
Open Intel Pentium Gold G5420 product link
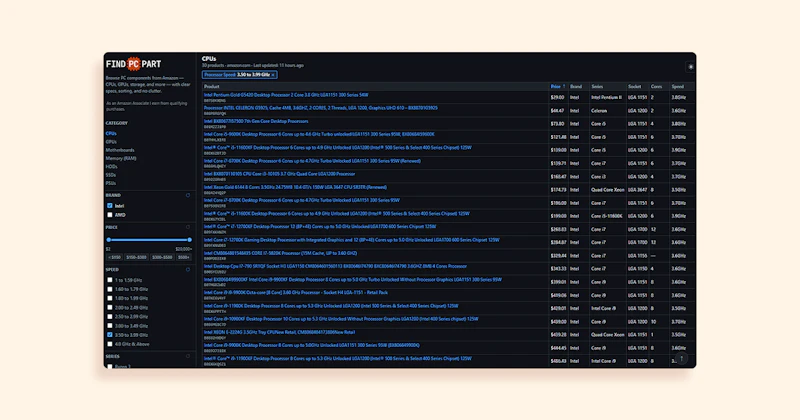286,95
